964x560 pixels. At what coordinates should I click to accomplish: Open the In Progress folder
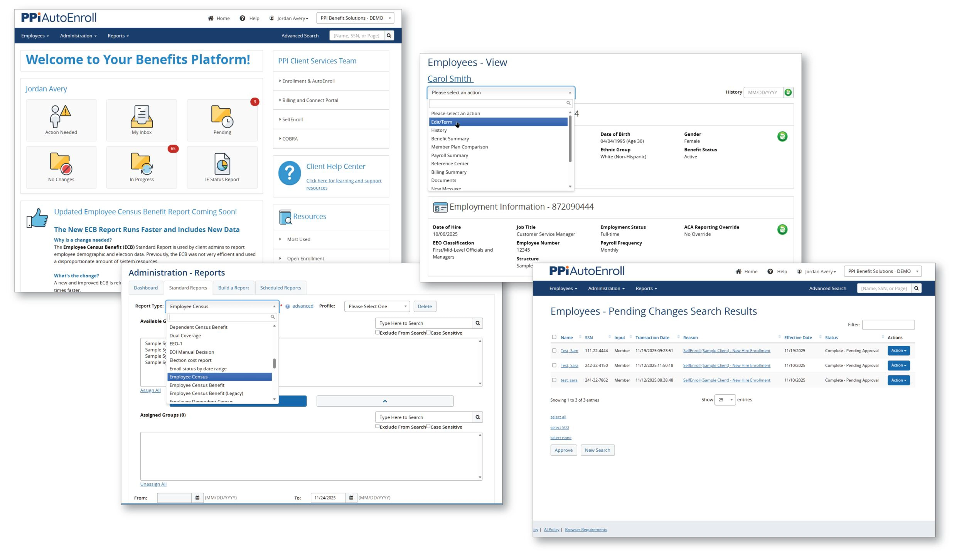point(141,166)
